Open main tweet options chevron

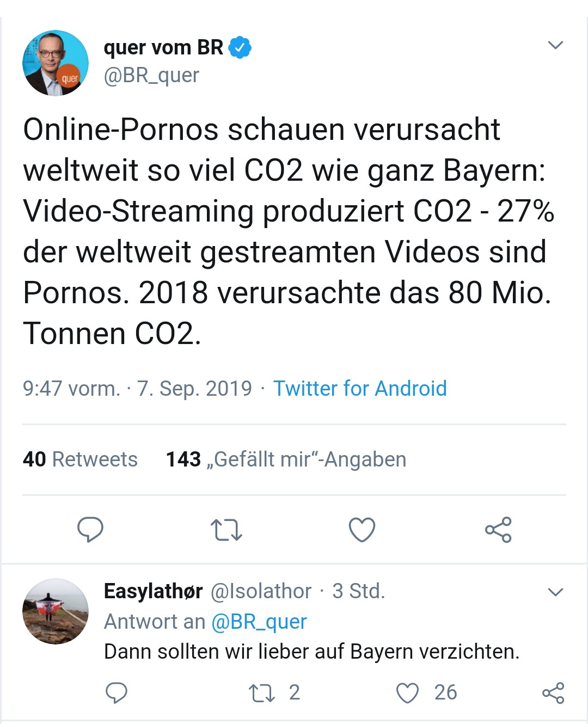[555, 45]
